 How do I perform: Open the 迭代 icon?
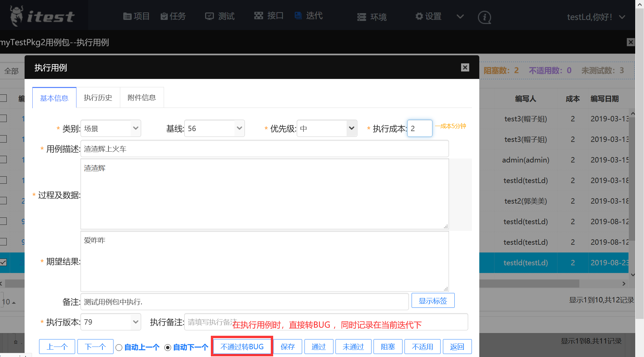[298, 15]
